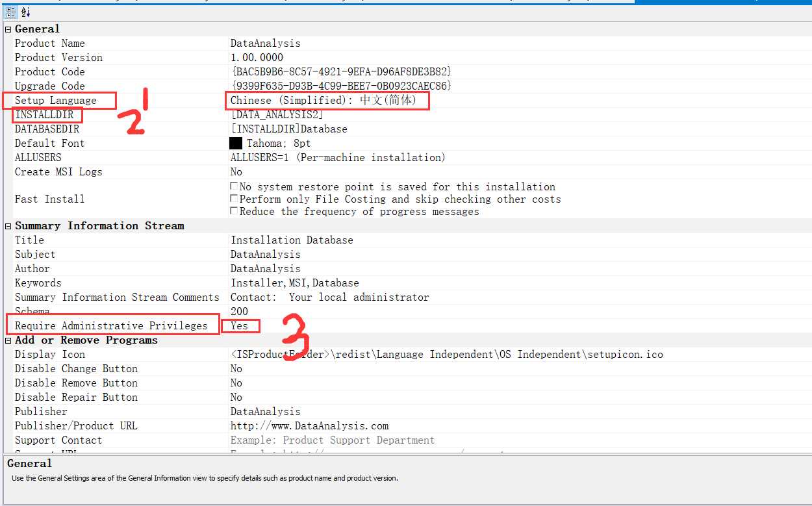Viewport: 812px width, 506px height.
Task: Sort properties alphabetically with the A-Z icon
Action: tap(25, 12)
